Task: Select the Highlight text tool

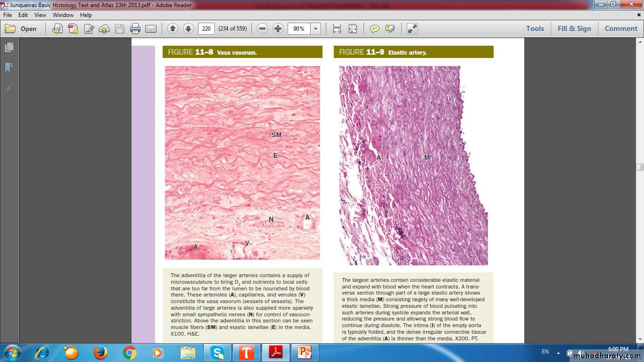Action: tap(390, 29)
